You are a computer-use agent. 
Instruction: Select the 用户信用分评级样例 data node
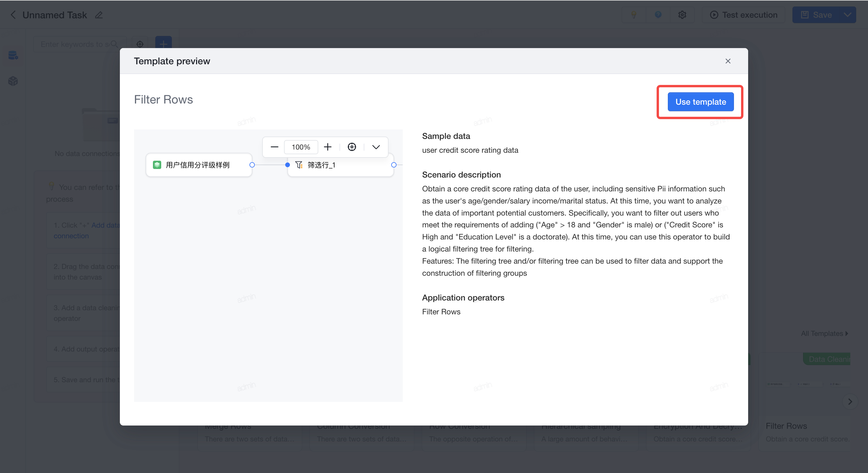(x=199, y=165)
